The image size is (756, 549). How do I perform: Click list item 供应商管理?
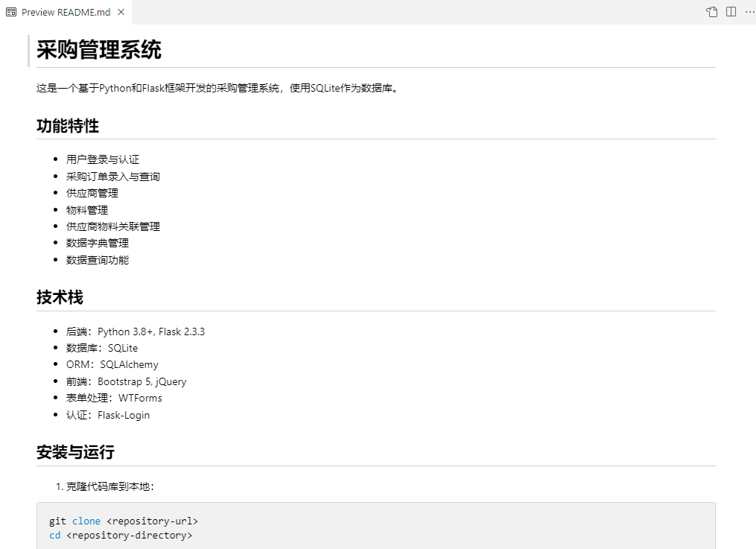coord(92,193)
